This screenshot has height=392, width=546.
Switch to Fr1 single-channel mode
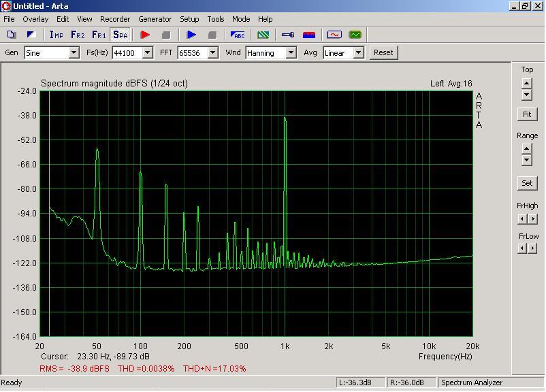tap(99, 35)
